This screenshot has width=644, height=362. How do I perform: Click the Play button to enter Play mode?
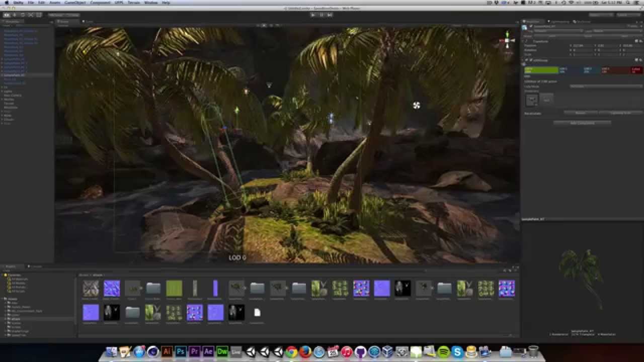tap(313, 15)
